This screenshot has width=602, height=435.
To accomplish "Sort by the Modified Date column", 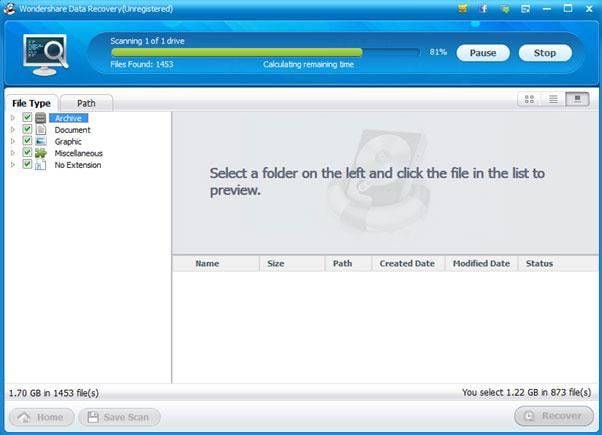I will click(481, 263).
